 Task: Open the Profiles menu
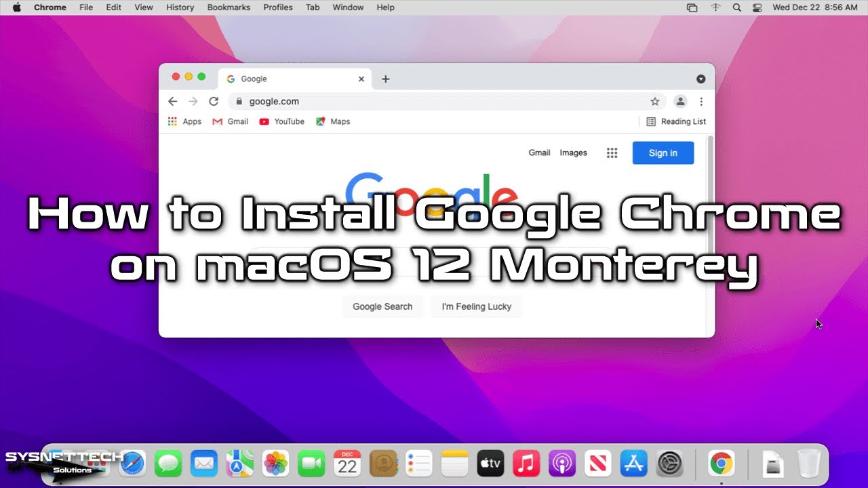pyautogui.click(x=278, y=7)
